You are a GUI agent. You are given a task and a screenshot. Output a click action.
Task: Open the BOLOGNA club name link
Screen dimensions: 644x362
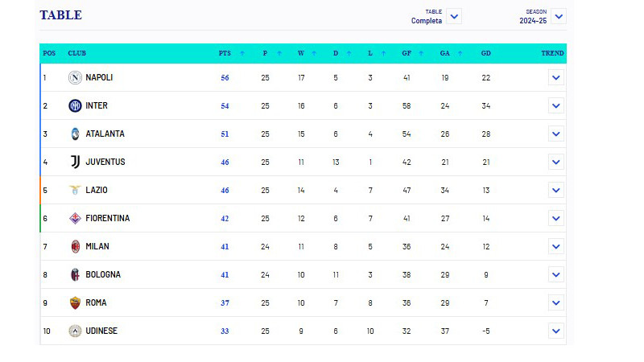tap(103, 274)
